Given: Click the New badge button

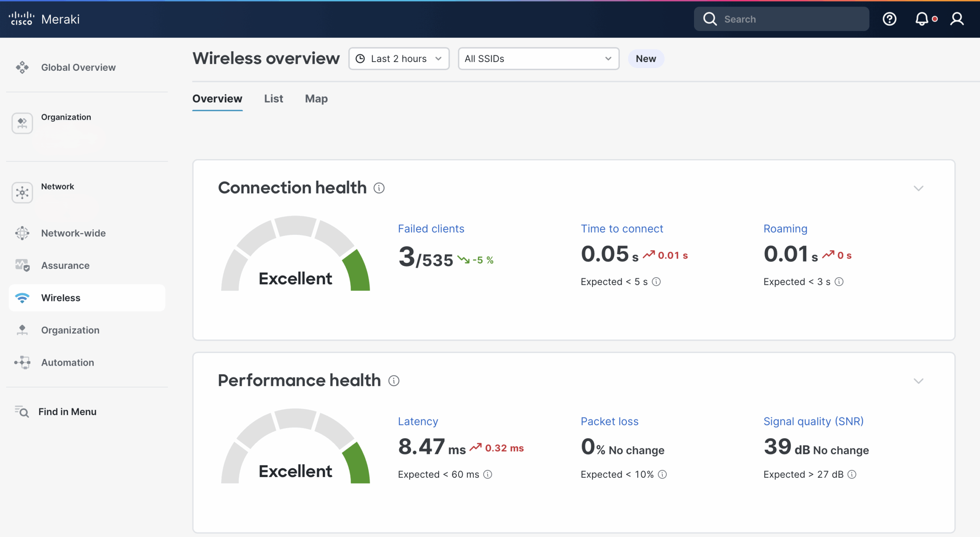Looking at the screenshot, I should pos(646,59).
